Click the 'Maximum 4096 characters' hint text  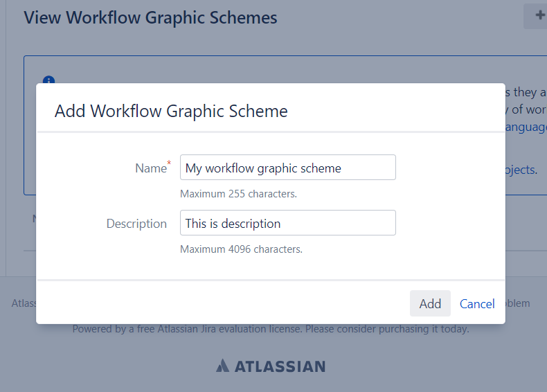coord(241,249)
